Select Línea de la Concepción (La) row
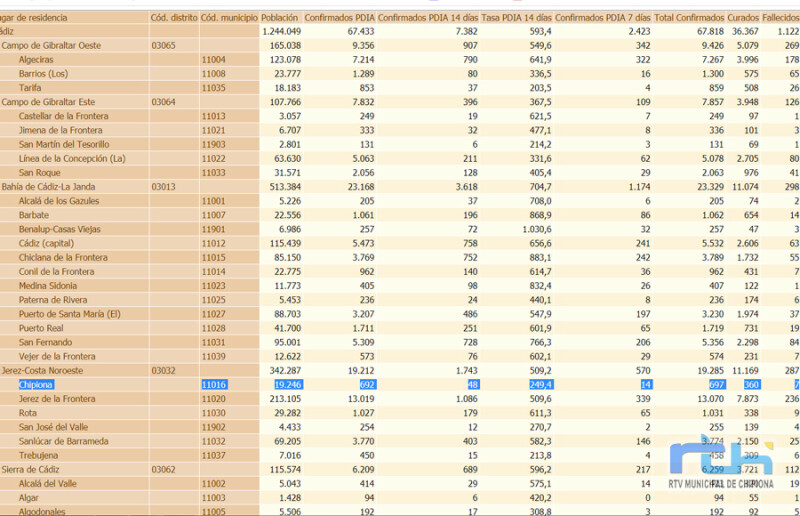Image resolution: width=800 pixels, height=516 pixels. click(400, 159)
